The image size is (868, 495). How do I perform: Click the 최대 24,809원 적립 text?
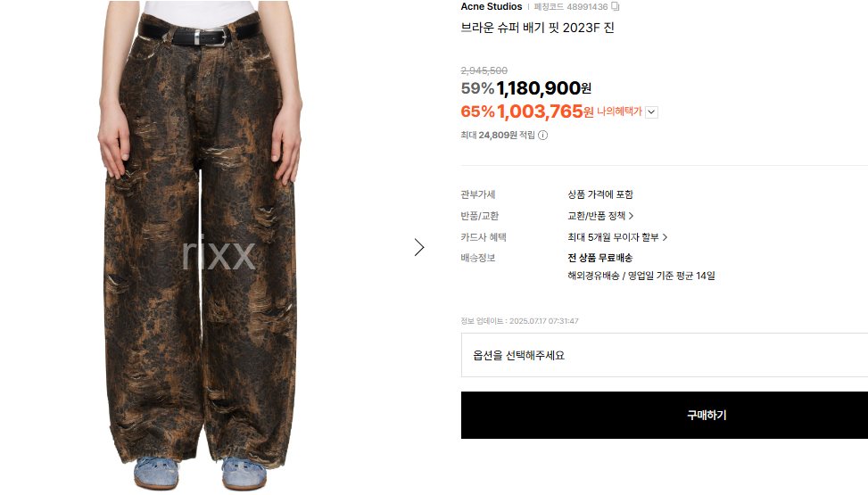[x=498, y=135]
